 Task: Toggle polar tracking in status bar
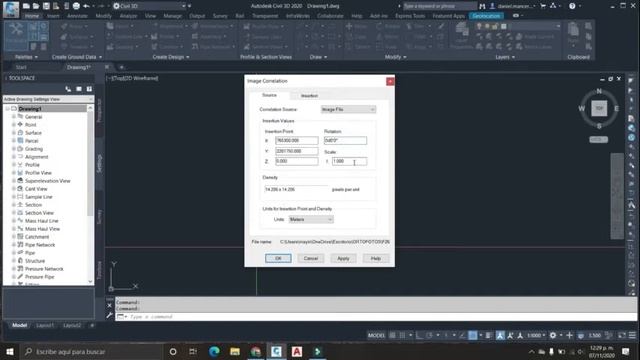(429, 335)
